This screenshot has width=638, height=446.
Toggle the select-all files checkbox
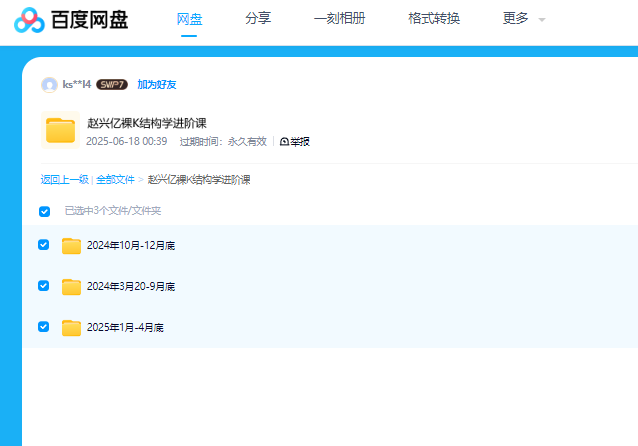tap(44, 211)
